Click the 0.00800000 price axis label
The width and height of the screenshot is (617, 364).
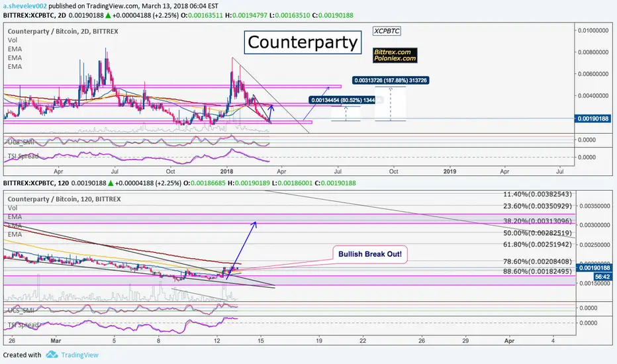(x=593, y=52)
